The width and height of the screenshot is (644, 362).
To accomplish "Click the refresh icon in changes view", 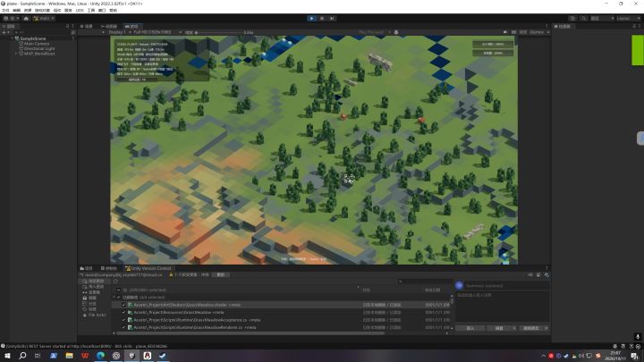I will coord(115,282).
